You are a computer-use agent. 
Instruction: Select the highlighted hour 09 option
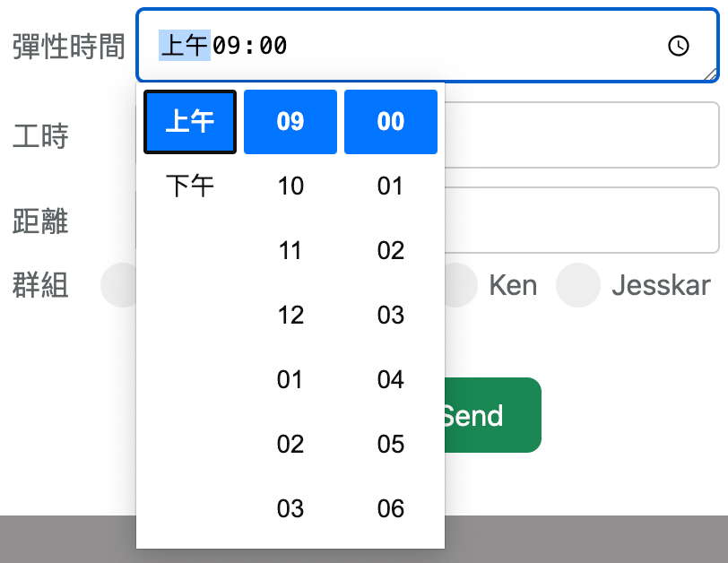pyautogui.click(x=290, y=122)
